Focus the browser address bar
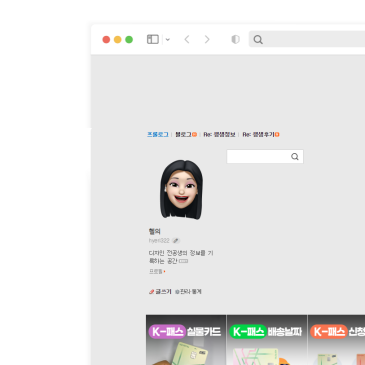The height and width of the screenshot is (365, 365). click(x=307, y=39)
